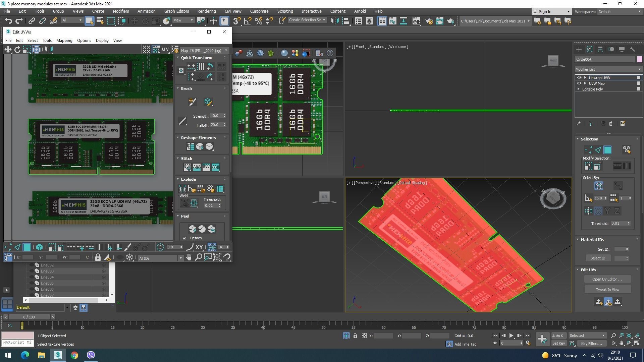Viewport: 644px width, 362px height.
Task: Click the Relax brush icon
Action: click(208, 102)
